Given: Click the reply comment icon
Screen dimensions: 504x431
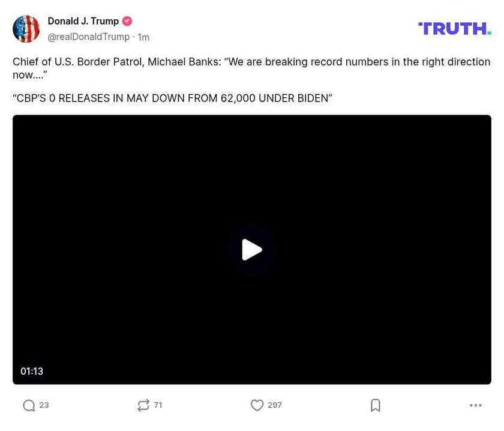Looking at the screenshot, I should 28,405.
